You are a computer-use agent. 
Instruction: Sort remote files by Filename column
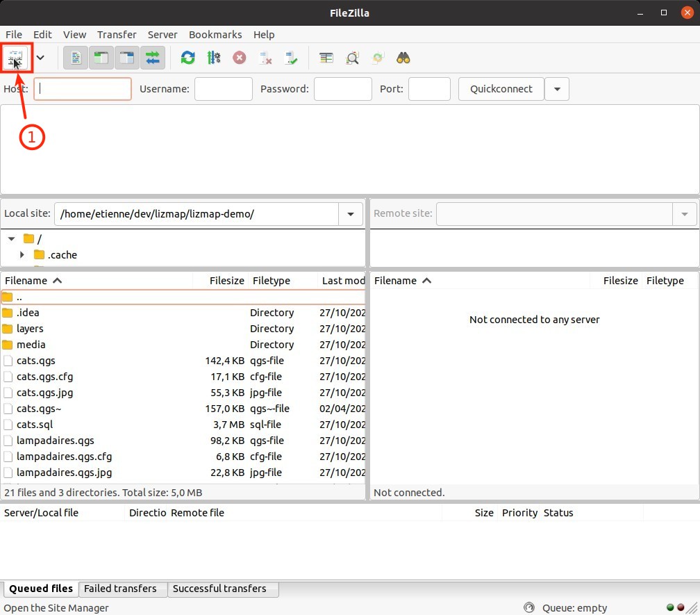[481, 281]
